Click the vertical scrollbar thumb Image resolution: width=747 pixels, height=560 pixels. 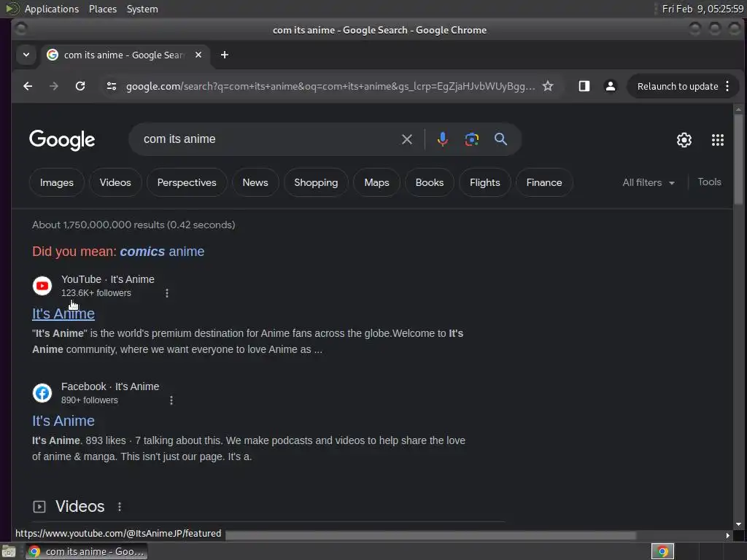[x=738, y=160]
